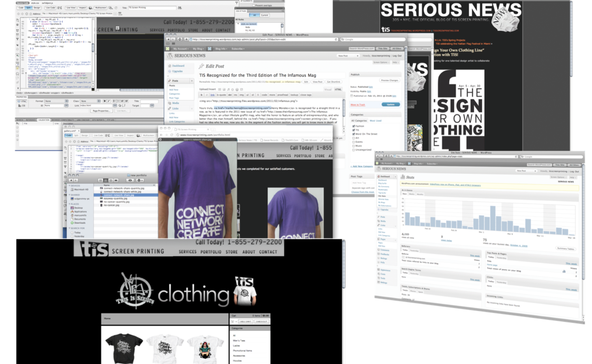
Task: Click the Bold button in Dreamweaver Properties panel
Action: click(105, 101)
